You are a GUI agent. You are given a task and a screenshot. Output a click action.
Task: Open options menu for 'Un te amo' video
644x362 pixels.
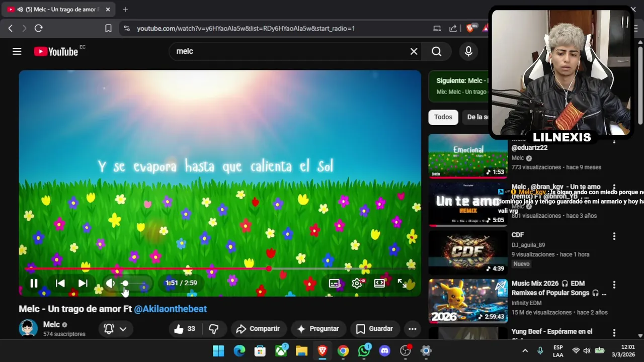point(614,188)
